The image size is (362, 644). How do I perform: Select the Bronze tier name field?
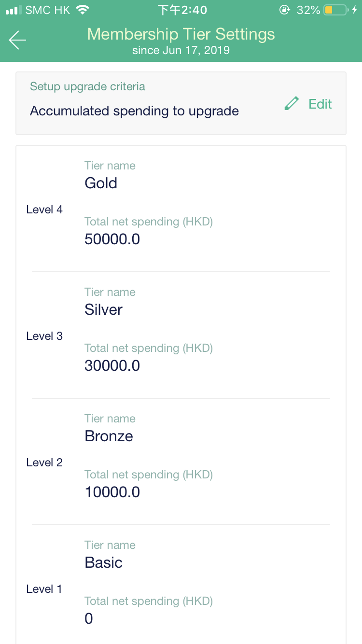click(109, 436)
